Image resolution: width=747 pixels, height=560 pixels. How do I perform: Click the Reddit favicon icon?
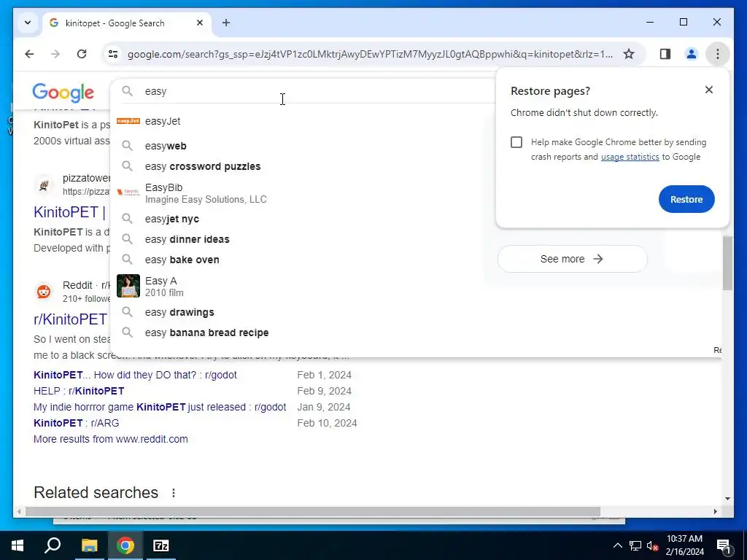44,291
